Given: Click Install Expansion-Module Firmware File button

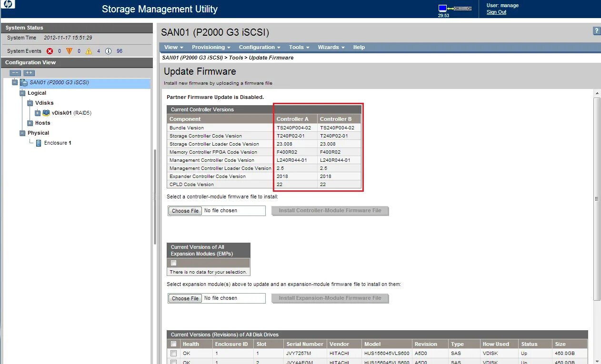Looking at the screenshot, I should point(330,298).
